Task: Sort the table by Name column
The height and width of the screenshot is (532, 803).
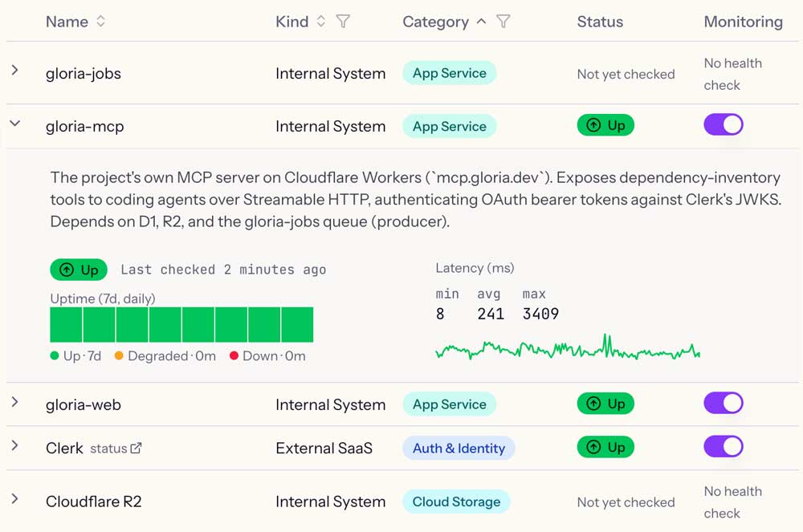Action: point(101,22)
